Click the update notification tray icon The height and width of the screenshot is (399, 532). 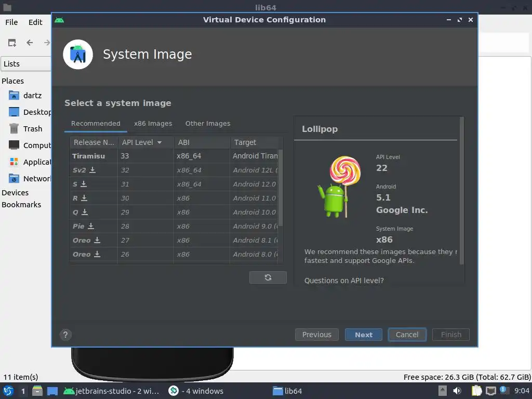point(504,390)
